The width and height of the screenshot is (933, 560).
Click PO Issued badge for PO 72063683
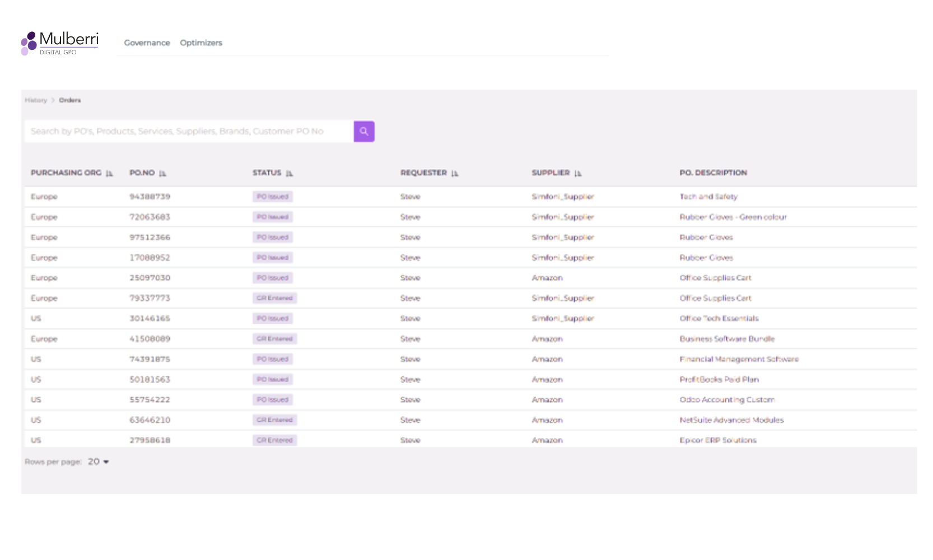tap(272, 217)
